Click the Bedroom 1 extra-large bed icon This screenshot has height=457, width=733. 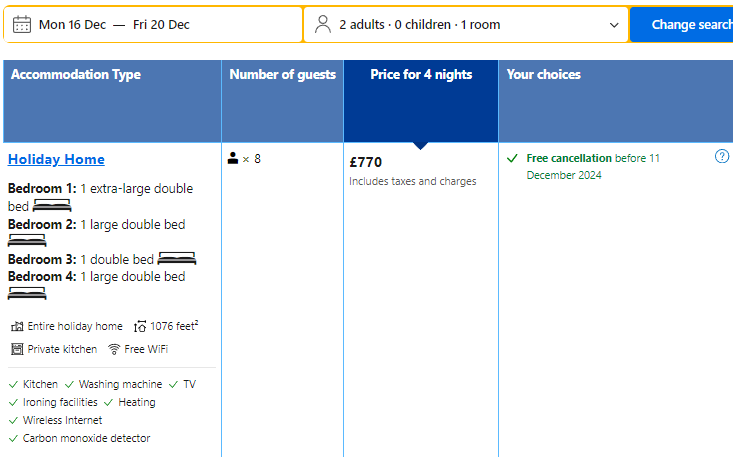[x=52, y=206]
